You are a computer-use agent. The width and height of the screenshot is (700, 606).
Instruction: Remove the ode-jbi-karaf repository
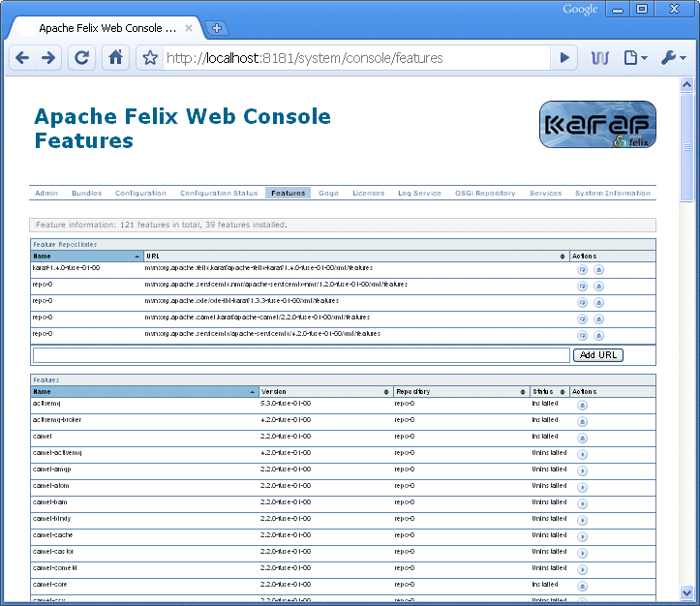(x=598, y=303)
